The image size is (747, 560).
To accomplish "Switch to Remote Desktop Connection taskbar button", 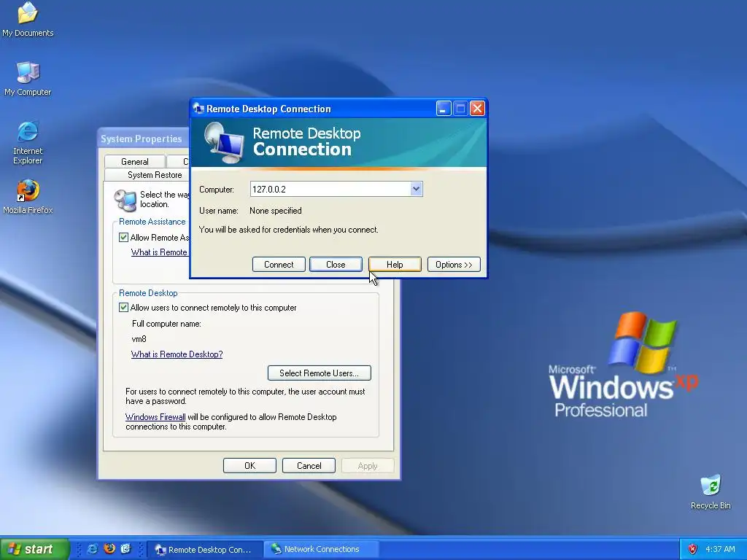I will 205,550.
